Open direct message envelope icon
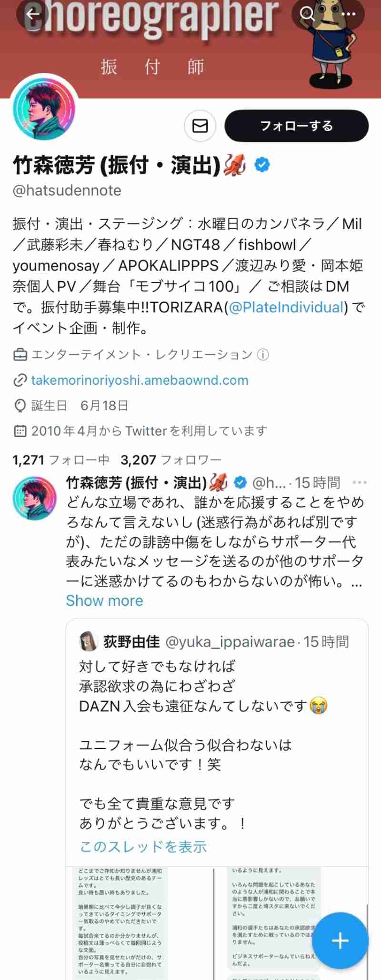The image size is (381, 980). pyautogui.click(x=200, y=126)
